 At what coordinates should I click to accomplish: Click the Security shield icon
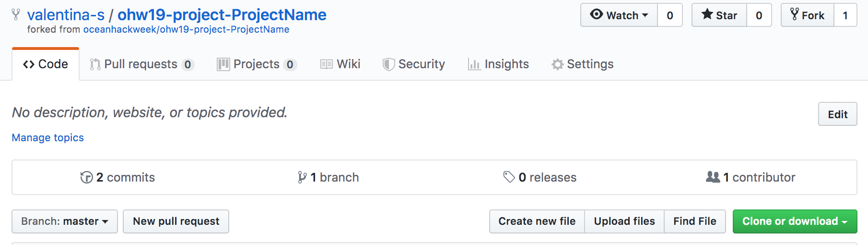click(388, 64)
